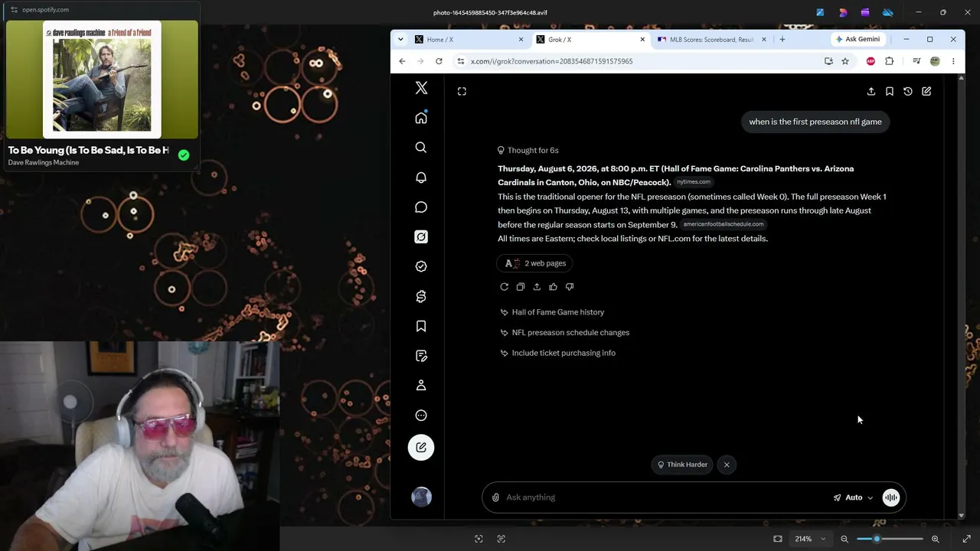This screenshot has height=551, width=980.
Task: Go back in the browser
Action: click(x=403, y=61)
